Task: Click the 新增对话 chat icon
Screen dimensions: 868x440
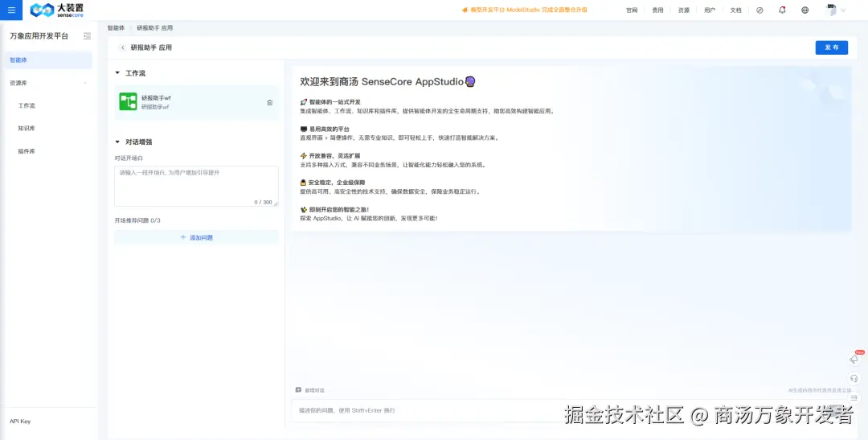Action: pos(298,390)
